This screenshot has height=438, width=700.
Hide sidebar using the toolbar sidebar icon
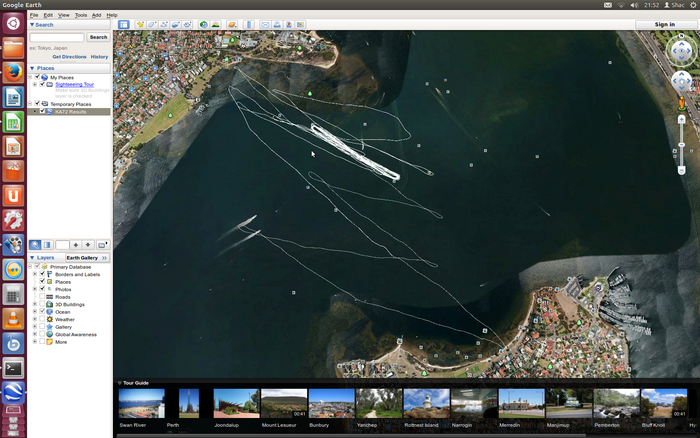122,24
